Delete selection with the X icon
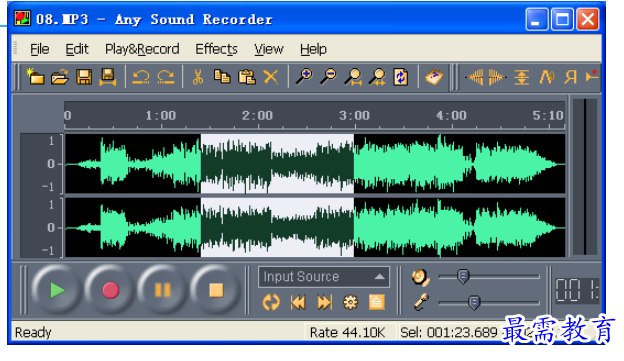The height and width of the screenshot is (361, 624). [x=271, y=77]
